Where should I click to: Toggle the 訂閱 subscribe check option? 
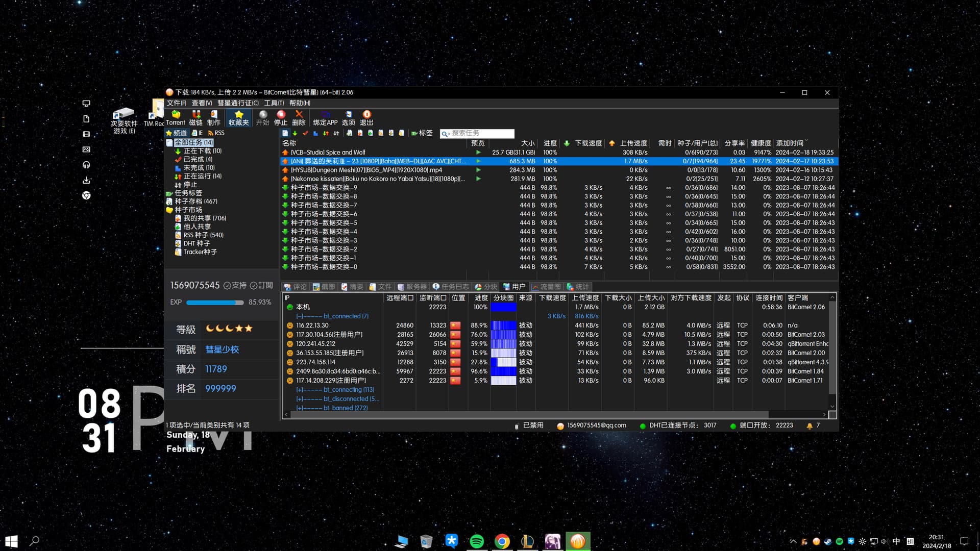click(261, 286)
